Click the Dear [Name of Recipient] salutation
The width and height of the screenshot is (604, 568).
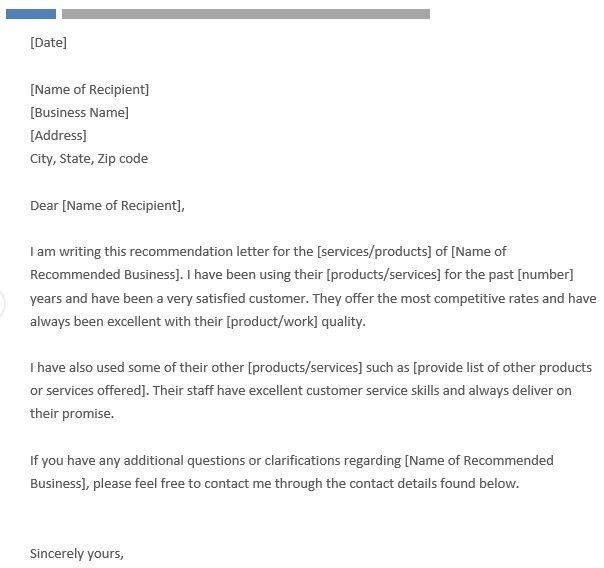click(x=107, y=206)
